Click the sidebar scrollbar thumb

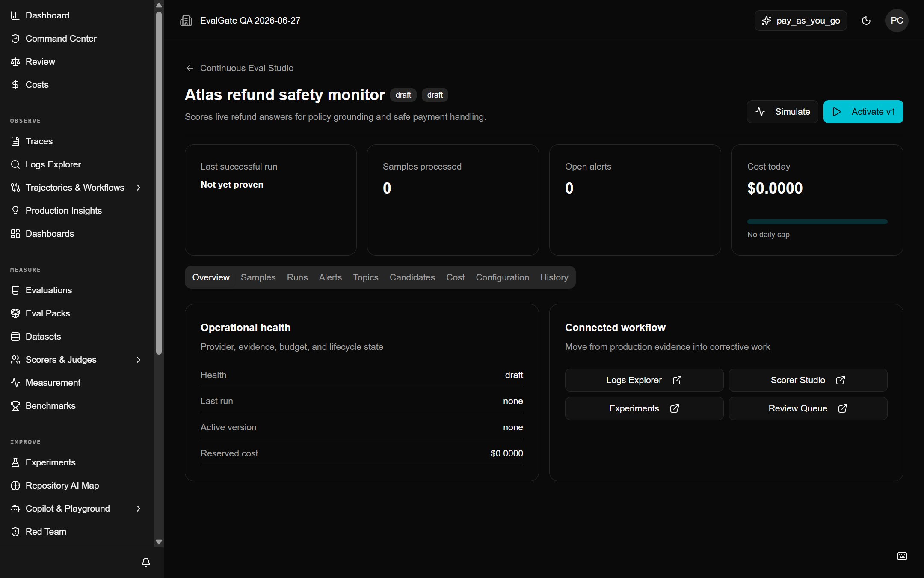159,182
